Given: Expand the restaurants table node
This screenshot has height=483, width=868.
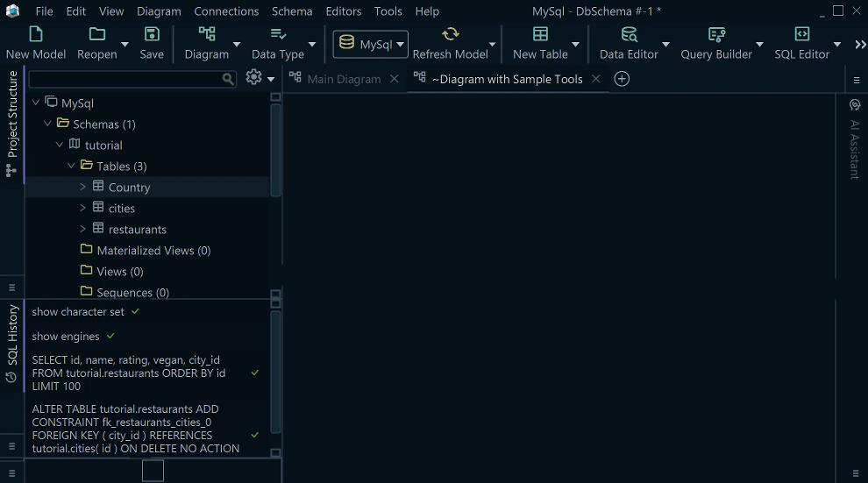Looking at the screenshot, I should 83,229.
